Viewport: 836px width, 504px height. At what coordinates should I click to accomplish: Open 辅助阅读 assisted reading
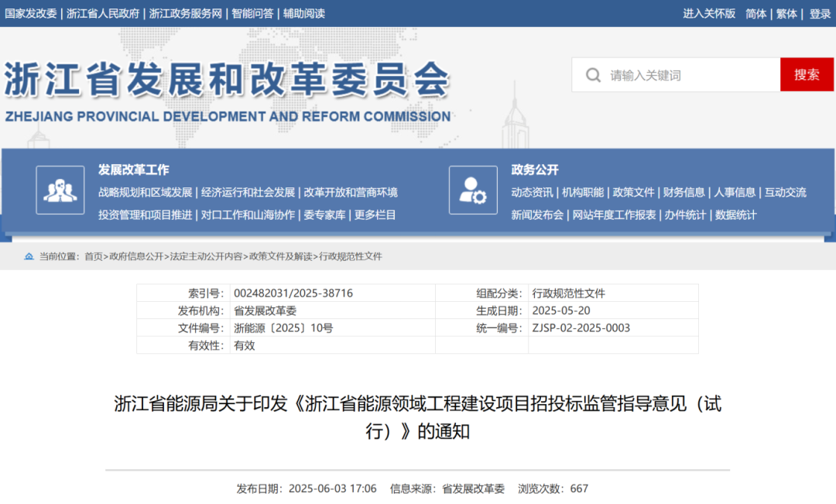[303, 12]
